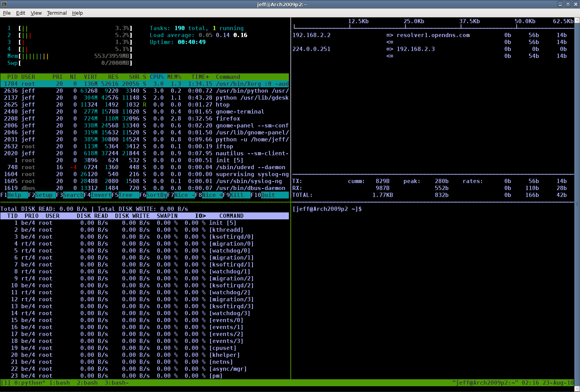Click the DISK READ column header in iotop

coord(92,216)
